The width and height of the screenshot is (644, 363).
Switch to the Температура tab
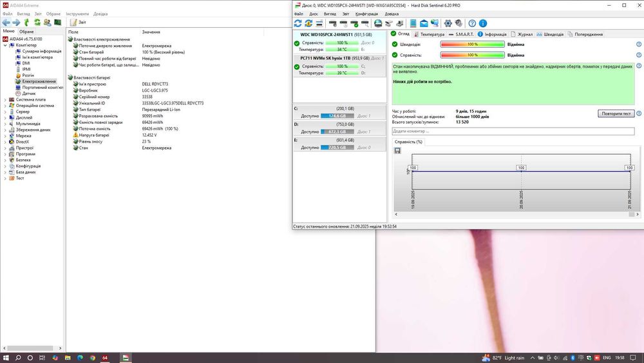point(429,34)
